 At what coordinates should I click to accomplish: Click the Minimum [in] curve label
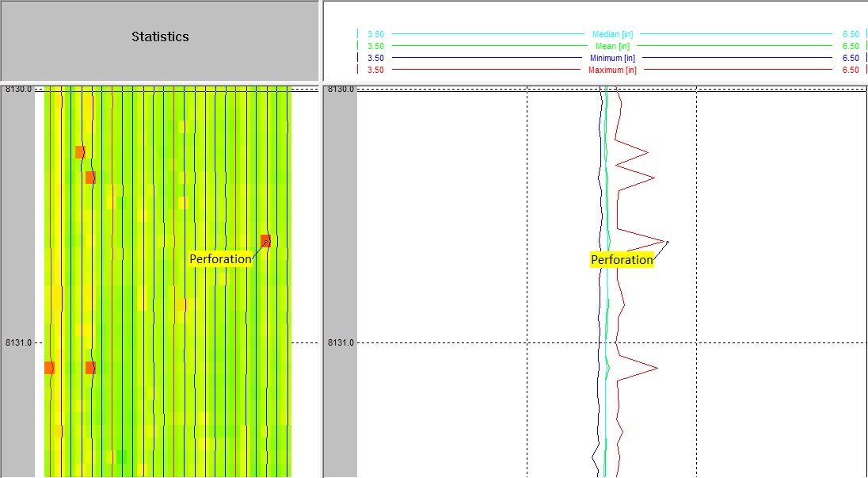coord(611,56)
